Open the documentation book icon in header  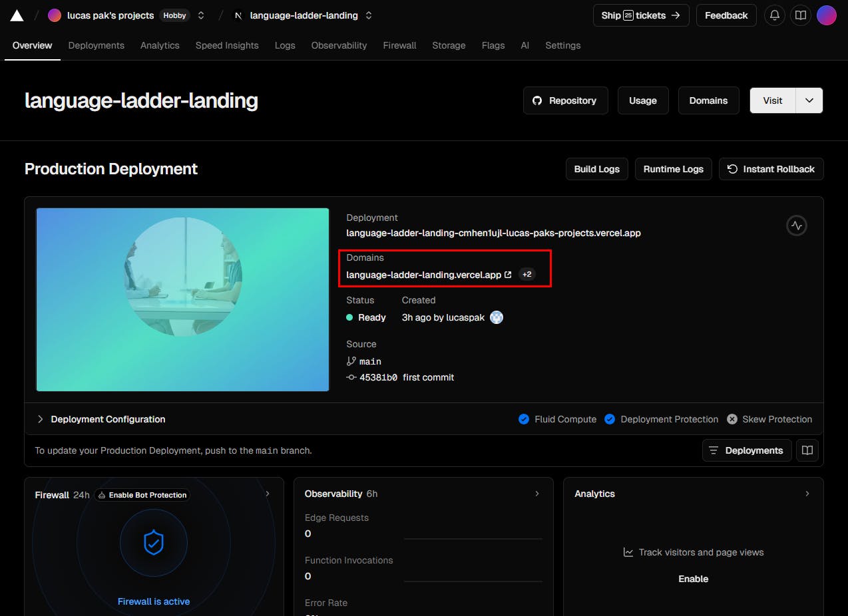(x=801, y=15)
